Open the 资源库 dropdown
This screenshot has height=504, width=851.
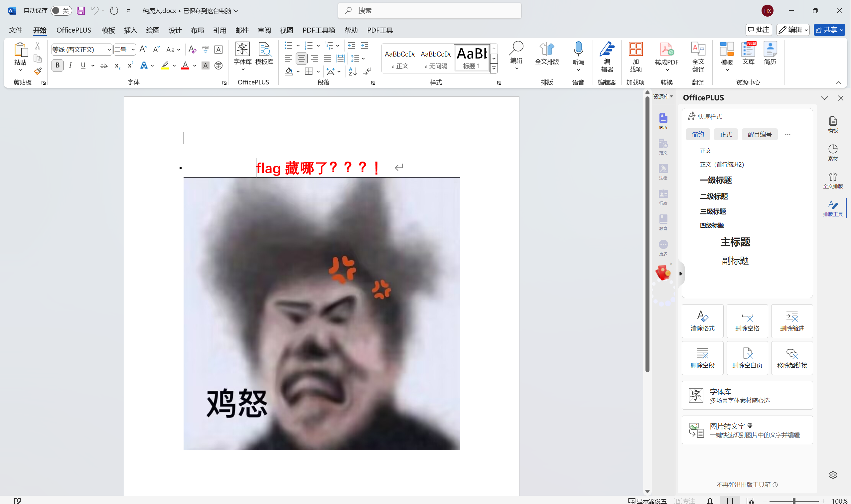tap(662, 97)
